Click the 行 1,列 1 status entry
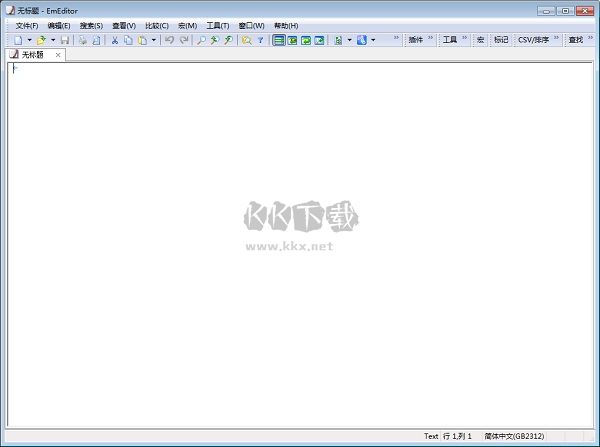The height and width of the screenshot is (447, 600). pos(457,436)
